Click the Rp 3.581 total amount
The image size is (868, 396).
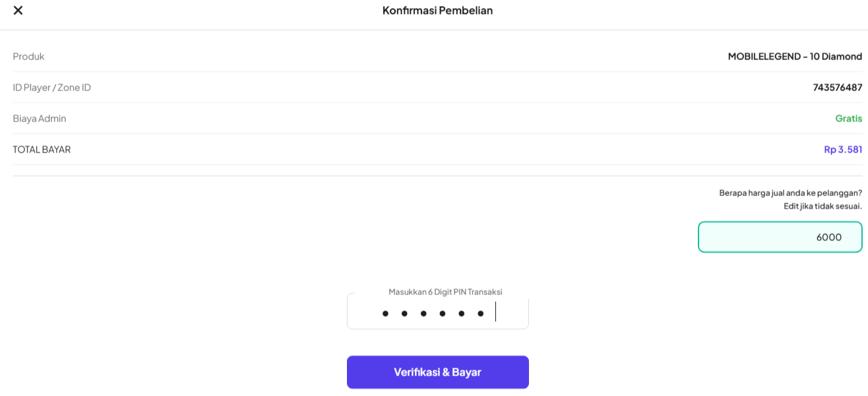842,150
